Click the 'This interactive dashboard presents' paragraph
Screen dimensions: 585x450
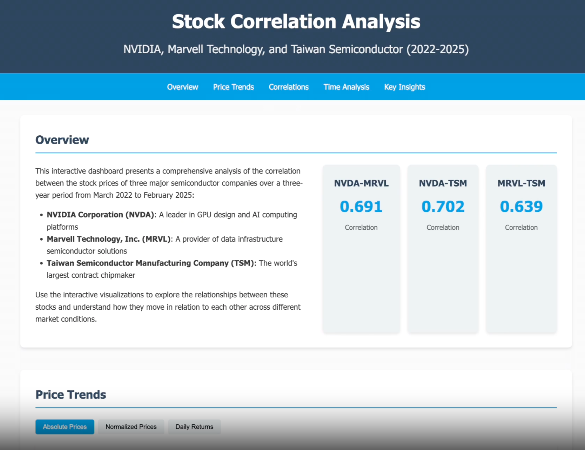pyautogui.click(x=169, y=183)
